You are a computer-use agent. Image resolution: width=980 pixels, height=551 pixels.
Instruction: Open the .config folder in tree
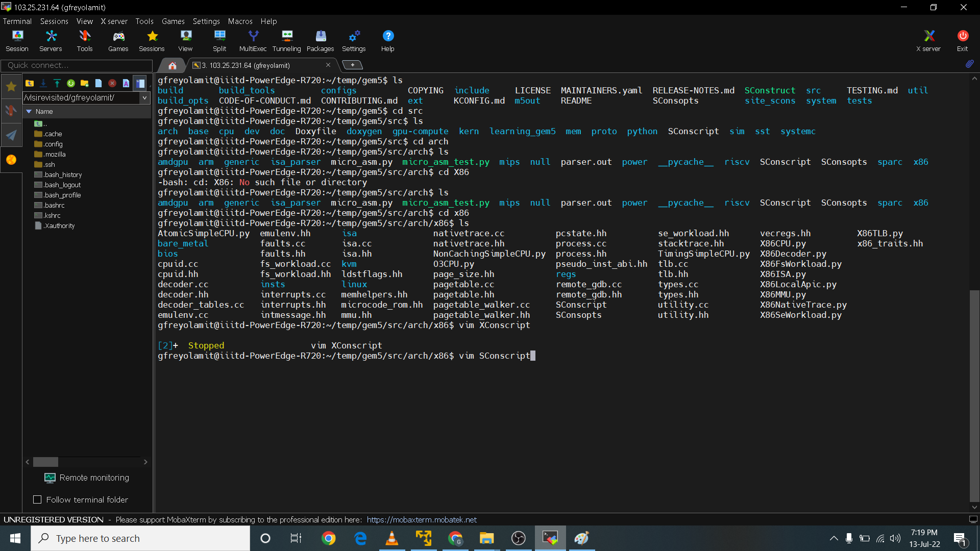point(53,144)
